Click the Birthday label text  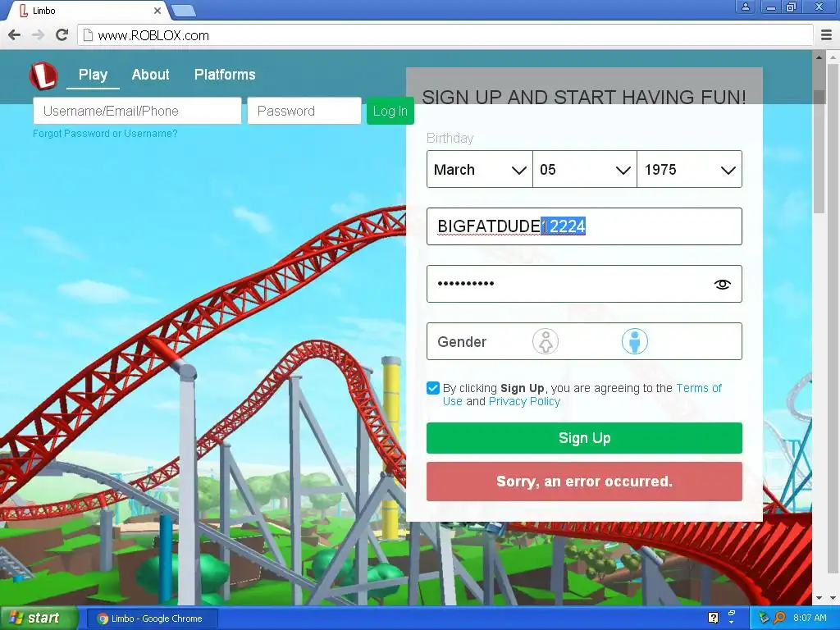(450, 138)
